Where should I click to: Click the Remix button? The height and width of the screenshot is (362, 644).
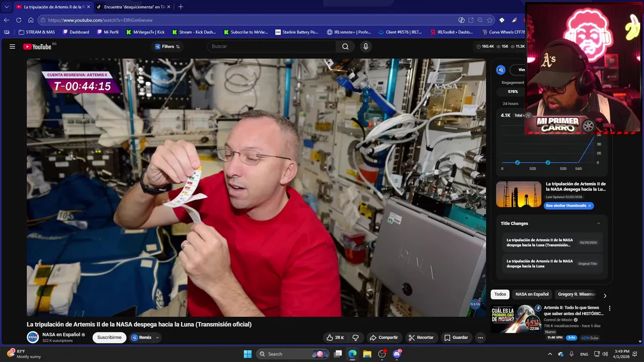tap(141, 337)
